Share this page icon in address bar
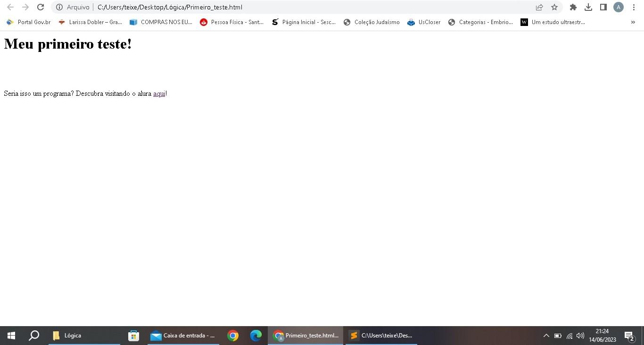The width and height of the screenshot is (644, 345). click(x=539, y=7)
